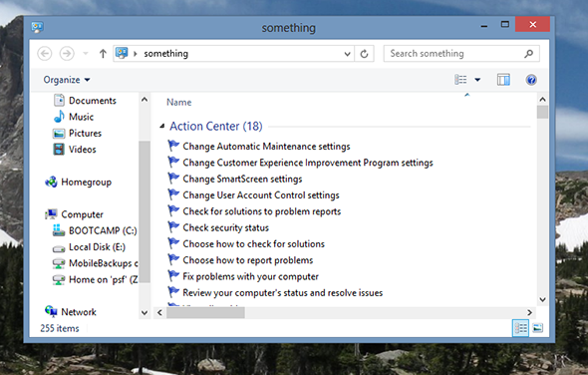
Task: Select Videos in the navigation pane
Action: 82,150
